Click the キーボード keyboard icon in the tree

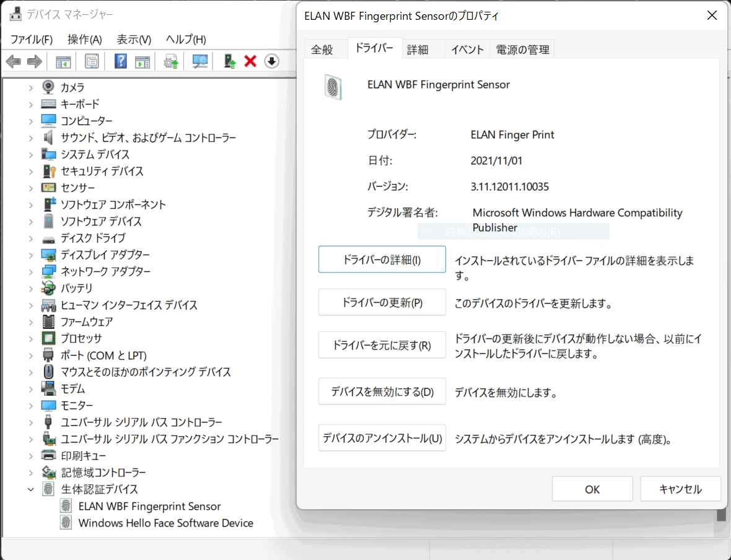[x=48, y=103]
